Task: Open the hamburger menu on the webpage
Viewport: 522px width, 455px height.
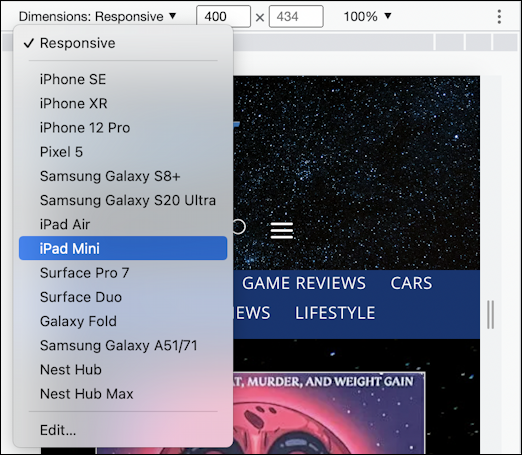Action: [282, 230]
